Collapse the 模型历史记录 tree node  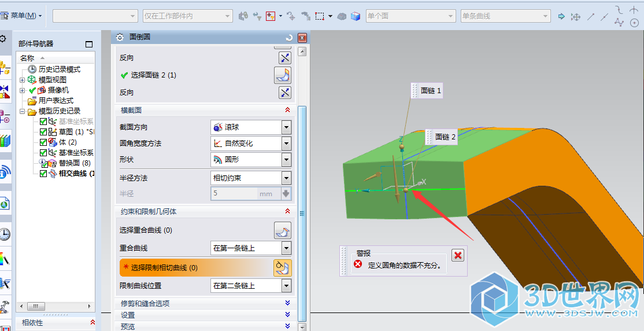23,112
